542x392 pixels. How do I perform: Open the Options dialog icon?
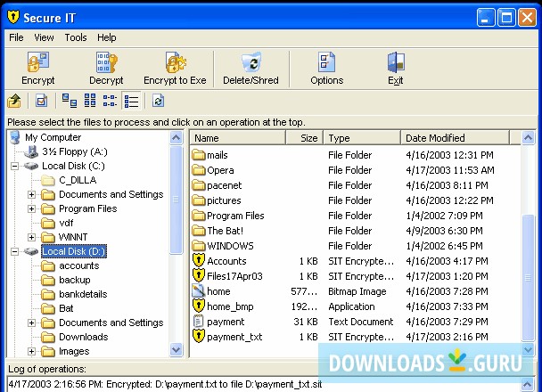pos(326,64)
